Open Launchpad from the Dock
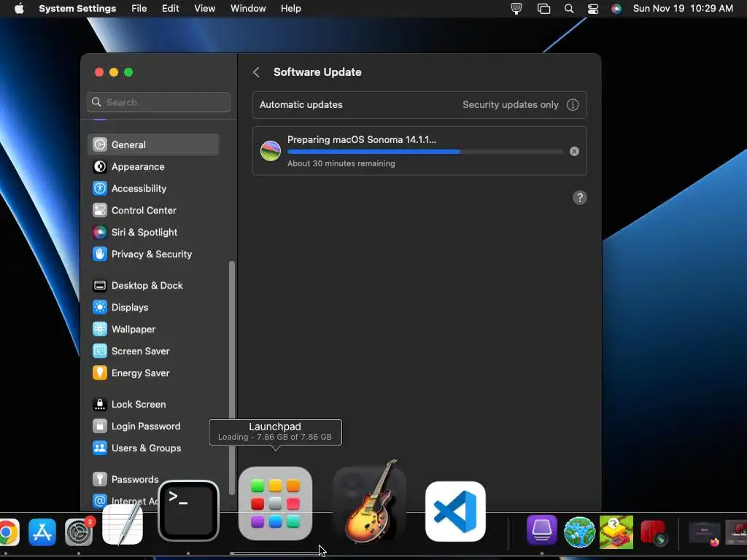Image resolution: width=747 pixels, height=560 pixels. pos(275,503)
